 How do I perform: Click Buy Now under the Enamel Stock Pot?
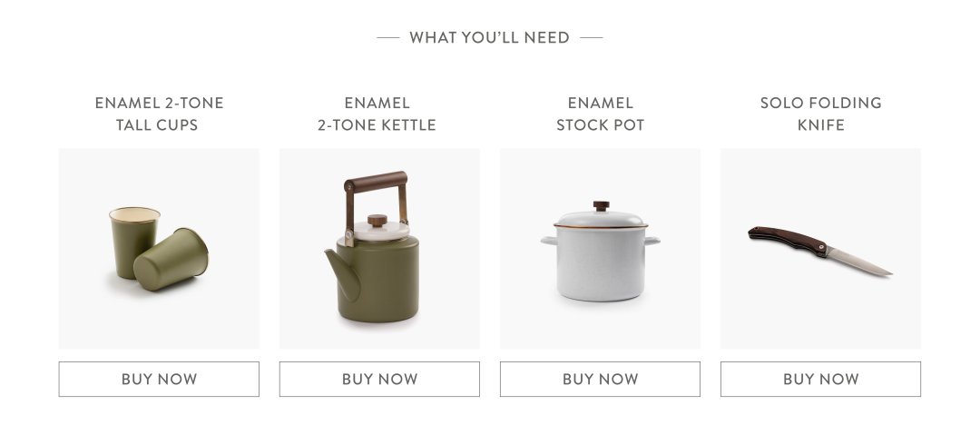click(600, 379)
